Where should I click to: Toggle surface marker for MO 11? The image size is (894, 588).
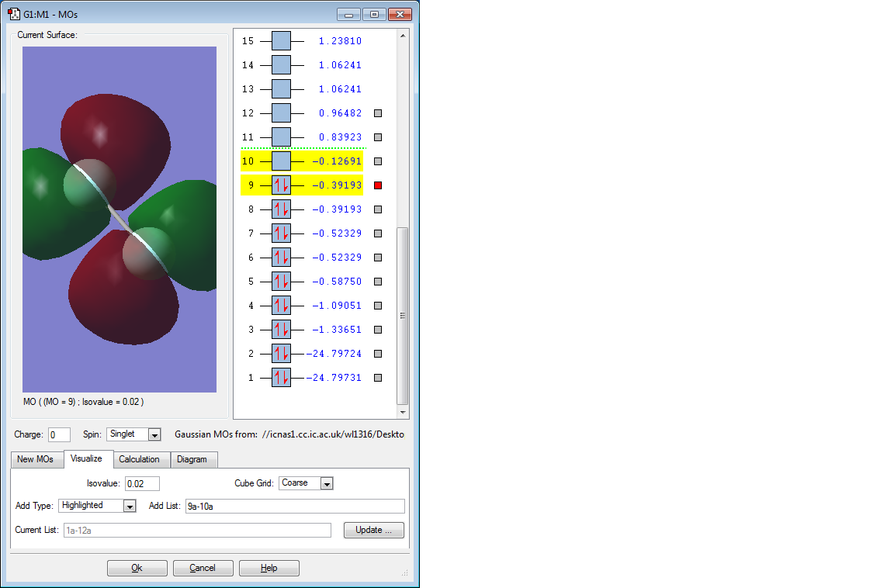point(378,137)
